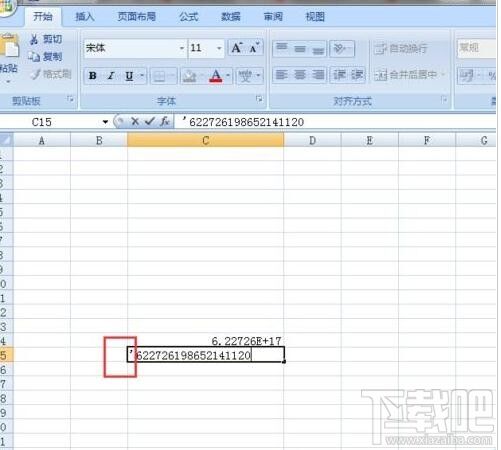Increase indent icon
Viewport: 501px width, 450px height.
pyautogui.click(x=357, y=75)
